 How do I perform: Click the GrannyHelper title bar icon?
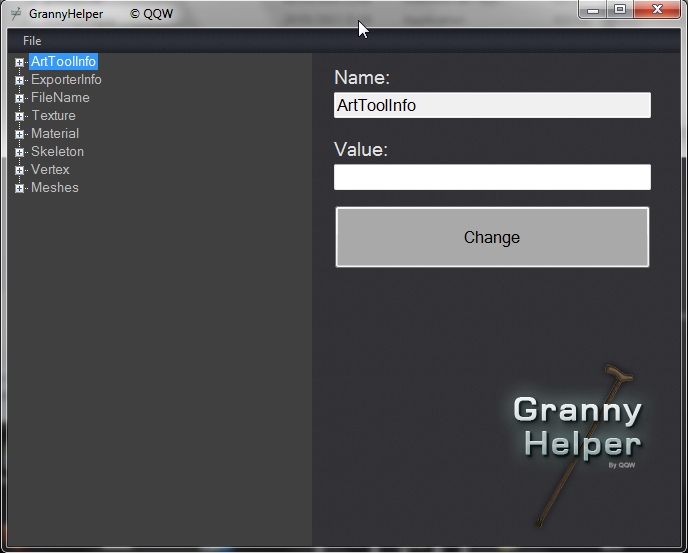click(x=16, y=14)
